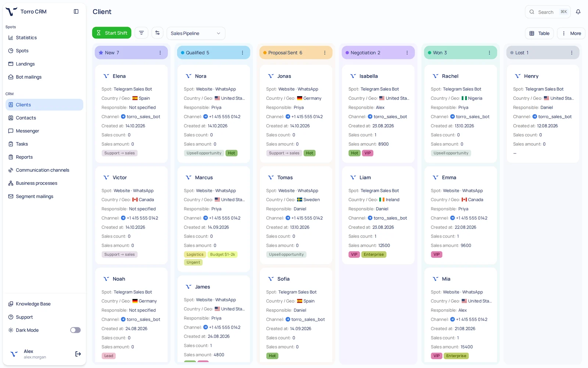Open Statistics in the sidebar
Viewport: 588px width, 368px height.
44,38
